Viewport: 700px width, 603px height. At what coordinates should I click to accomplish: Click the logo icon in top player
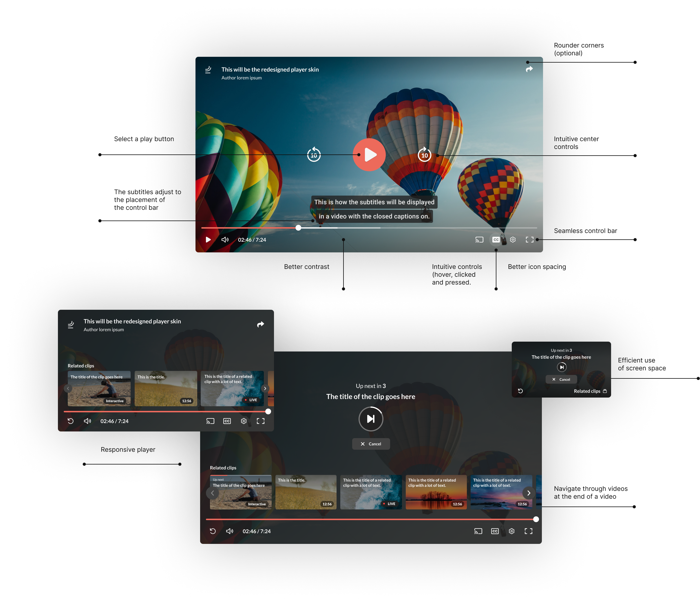[208, 70]
